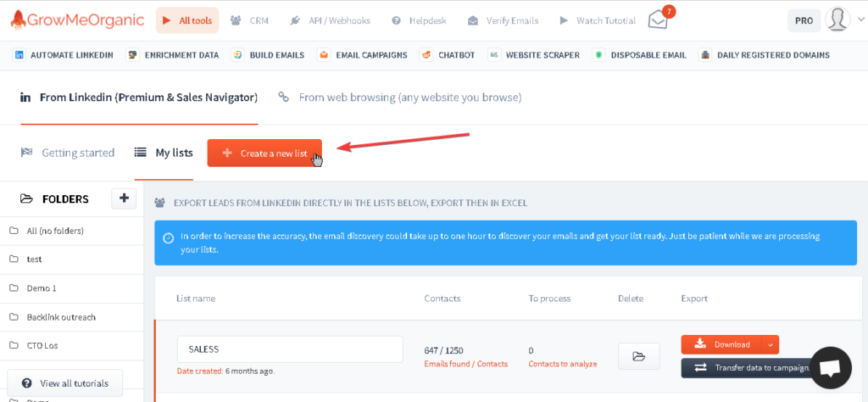Open the All tools menu
The image size is (868, 402).
[x=187, y=20]
